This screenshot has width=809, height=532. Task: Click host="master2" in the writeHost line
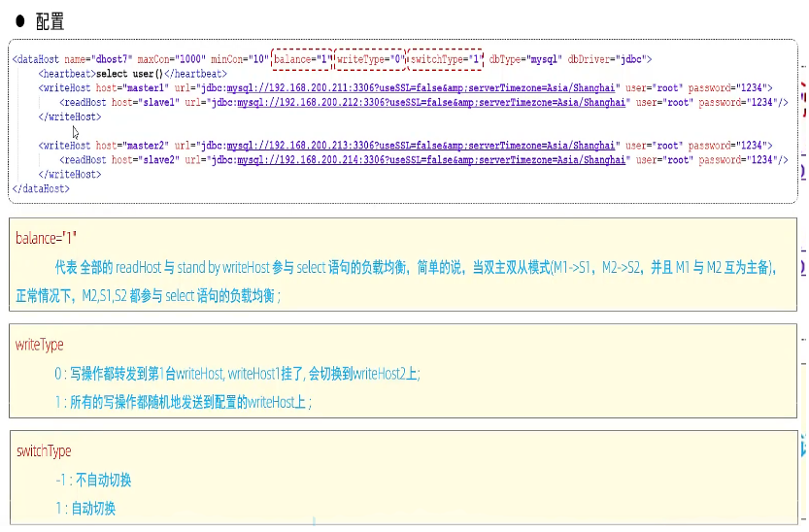click(x=132, y=146)
